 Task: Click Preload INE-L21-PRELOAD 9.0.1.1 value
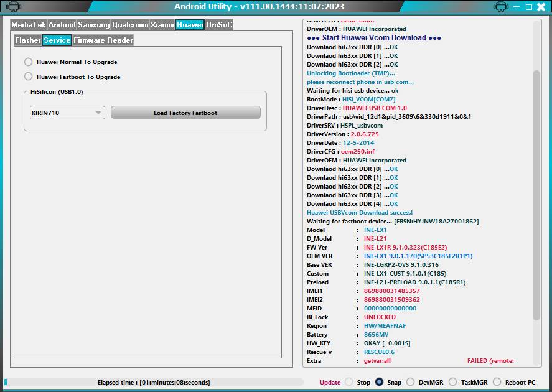coord(414,282)
